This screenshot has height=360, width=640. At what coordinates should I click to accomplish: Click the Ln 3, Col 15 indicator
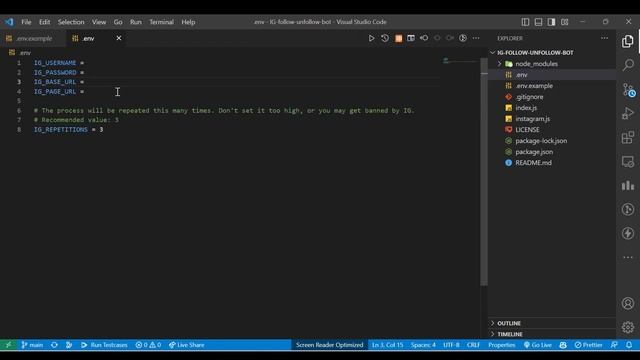387,345
